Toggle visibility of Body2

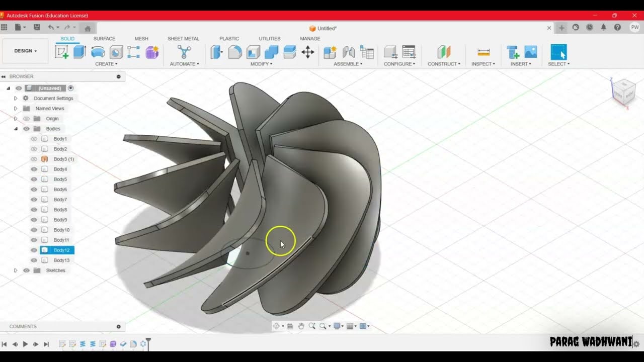(34, 149)
